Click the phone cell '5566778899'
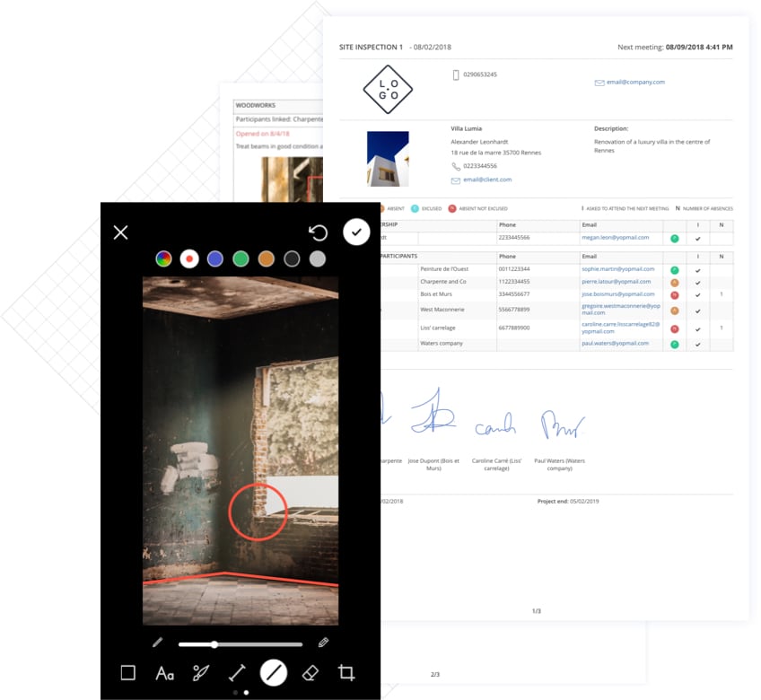This screenshot has width=761, height=700. click(x=514, y=310)
